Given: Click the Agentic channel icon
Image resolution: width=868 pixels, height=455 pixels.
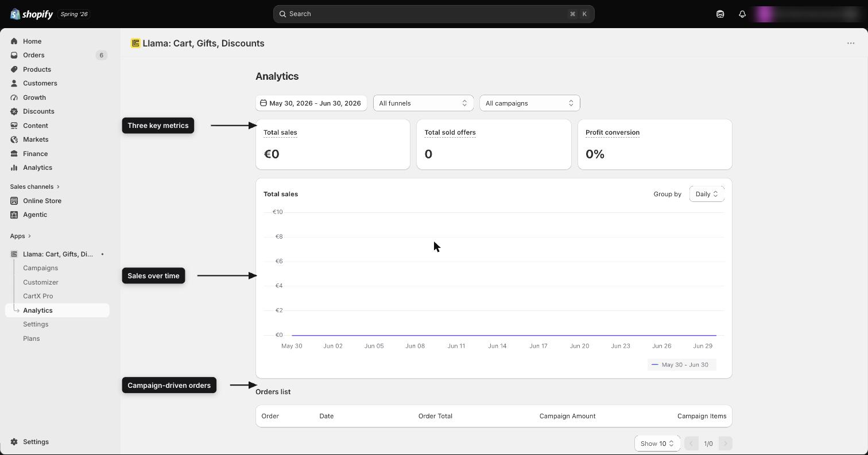Looking at the screenshot, I should pos(14,215).
